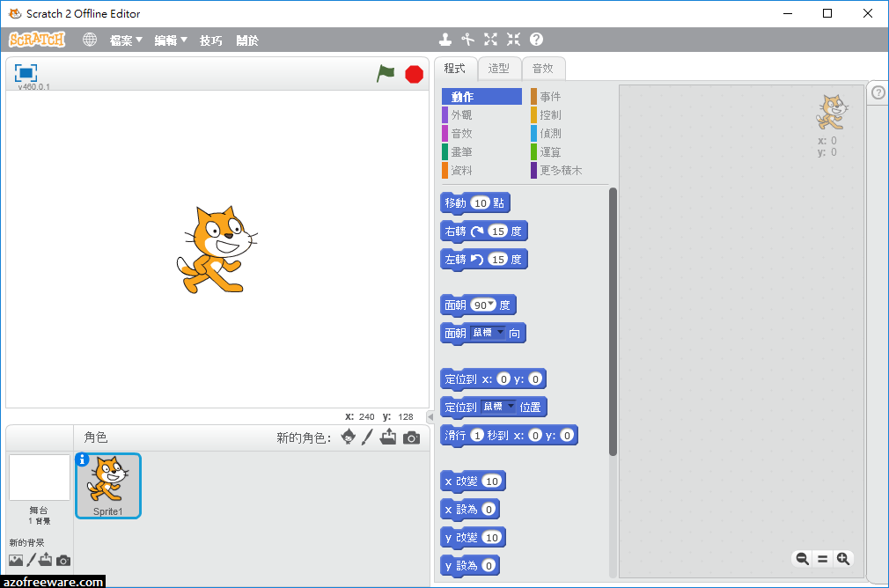This screenshot has width=889, height=588.
Task: Select the 偵測 sensing category
Action: click(x=569, y=133)
